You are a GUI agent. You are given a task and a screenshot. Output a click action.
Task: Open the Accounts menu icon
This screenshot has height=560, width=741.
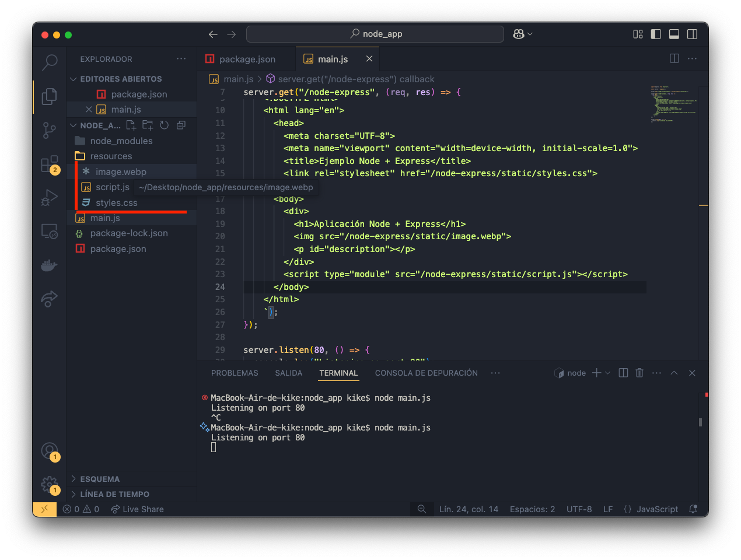click(x=50, y=451)
